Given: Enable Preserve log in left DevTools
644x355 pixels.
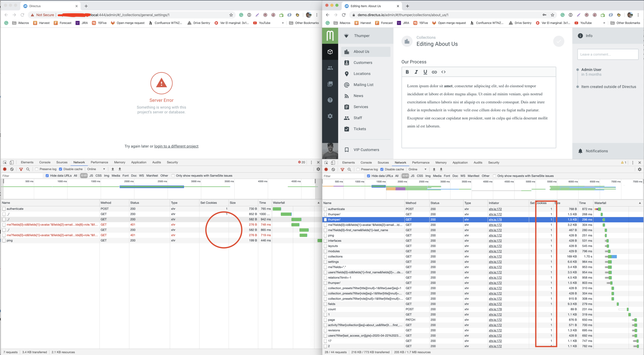Looking at the screenshot, I should coord(37,169).
